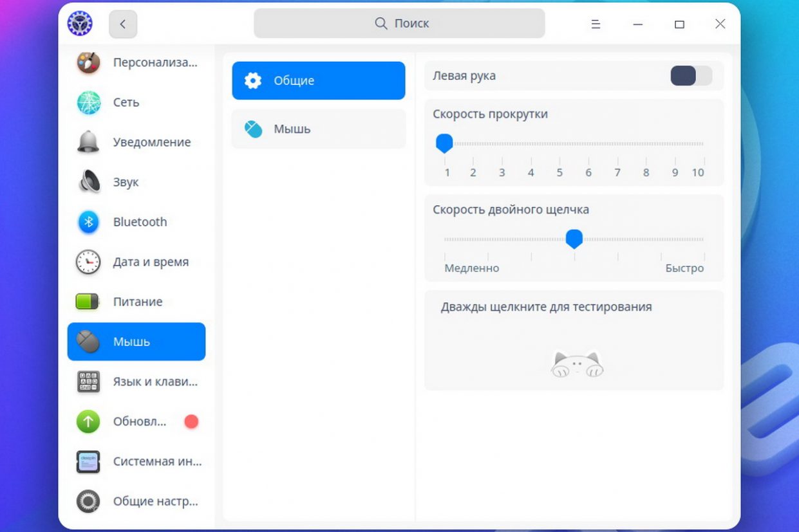Open the Персонализация settings icon
The width and height of the screenshot is (799, 532).
coord(88,63)
